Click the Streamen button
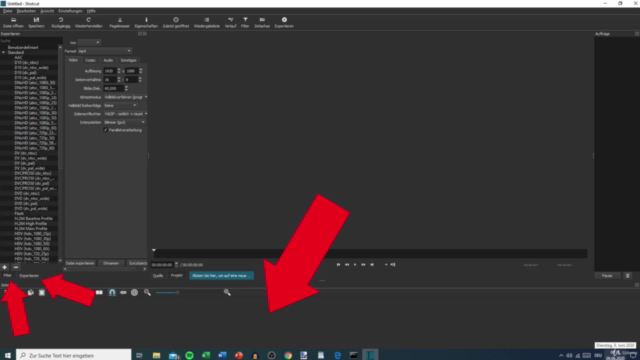 point(111,263)
